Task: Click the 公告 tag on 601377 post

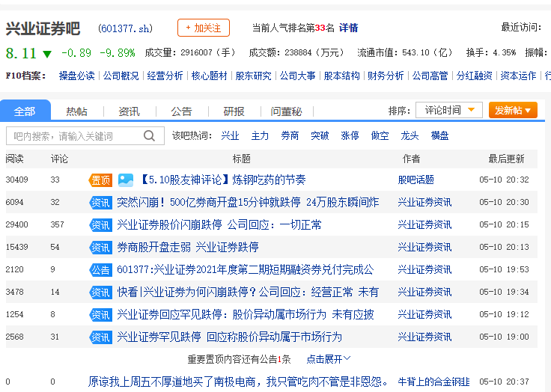Action: 100,270
